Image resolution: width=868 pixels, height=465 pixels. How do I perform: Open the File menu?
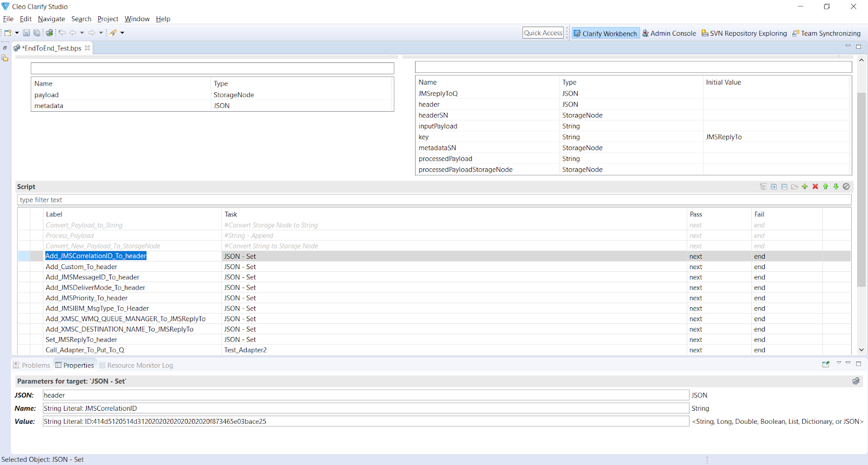8,19
